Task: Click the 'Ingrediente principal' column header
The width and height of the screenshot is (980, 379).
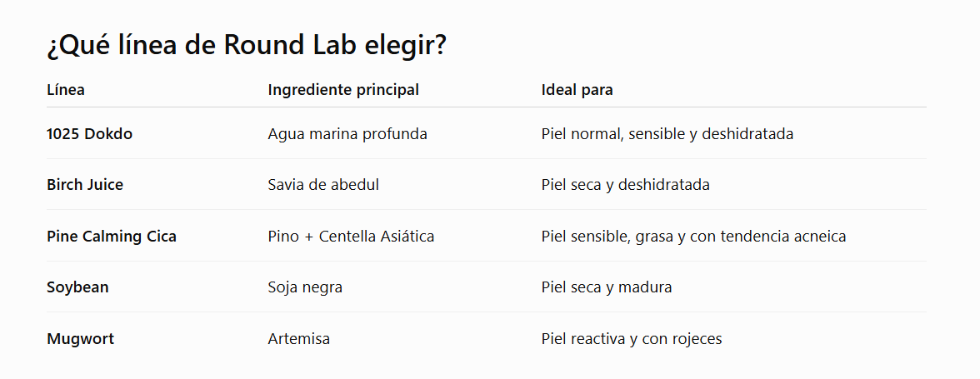Action: click(x=343, y=90)
